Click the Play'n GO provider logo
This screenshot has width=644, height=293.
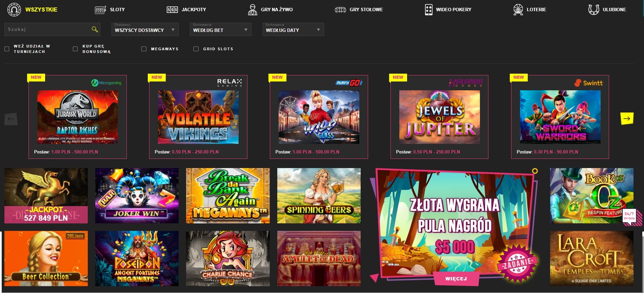349,83
